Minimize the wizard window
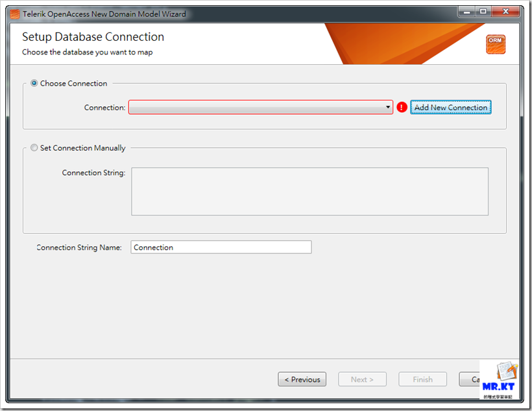 pyautogui.click(x=467, y=12)
